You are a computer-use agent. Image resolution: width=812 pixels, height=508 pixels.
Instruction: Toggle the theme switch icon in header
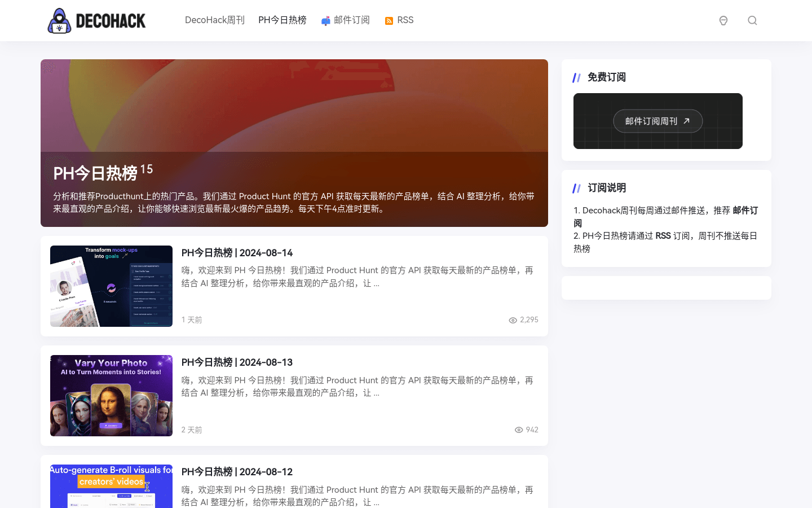tap(723, 21)
